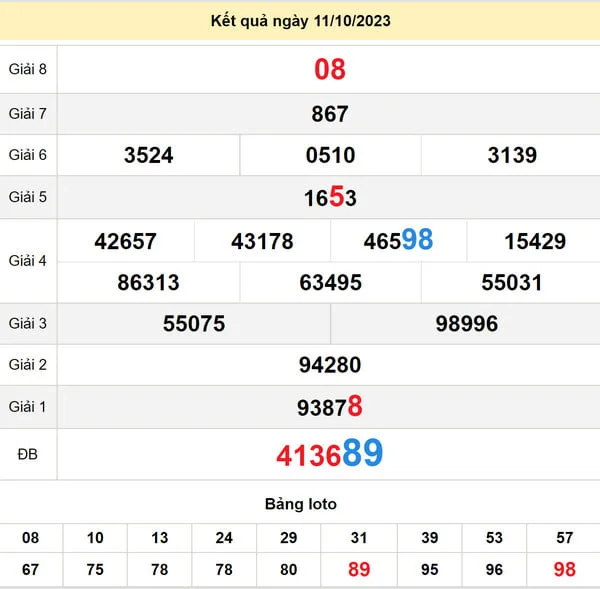Click Giải 7 result number 867
The height and width of the screenshot is (589, 600).
click(x=329, y=114)
